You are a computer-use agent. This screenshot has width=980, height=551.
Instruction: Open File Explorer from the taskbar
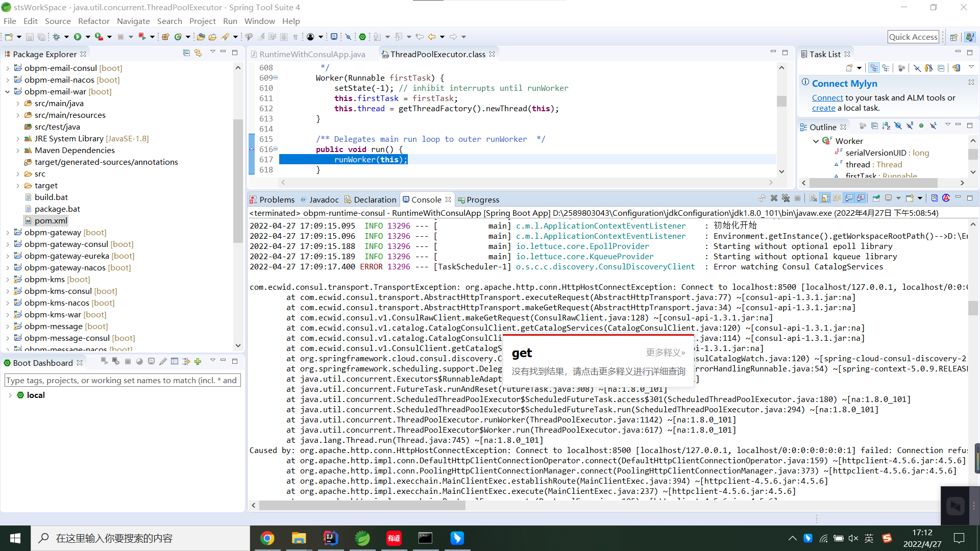point(299,538)
